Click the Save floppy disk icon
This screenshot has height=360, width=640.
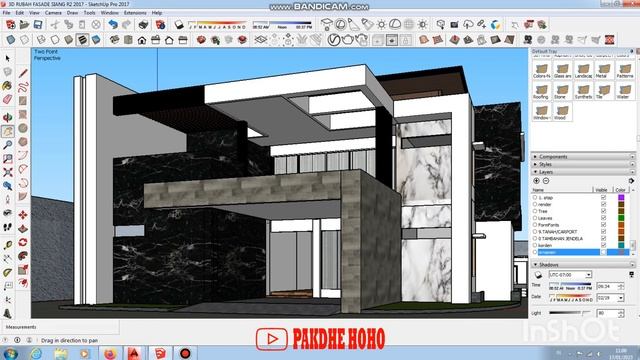(38, 25)
